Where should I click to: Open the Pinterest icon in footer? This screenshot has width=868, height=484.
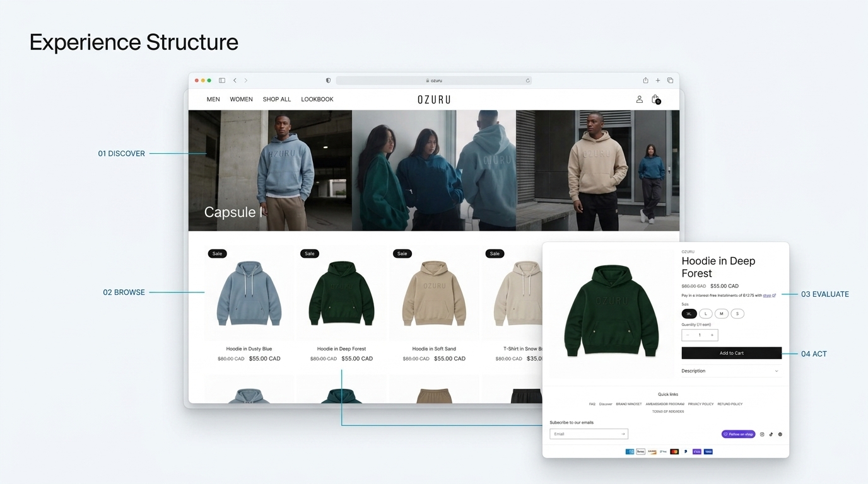pos(780,434)
